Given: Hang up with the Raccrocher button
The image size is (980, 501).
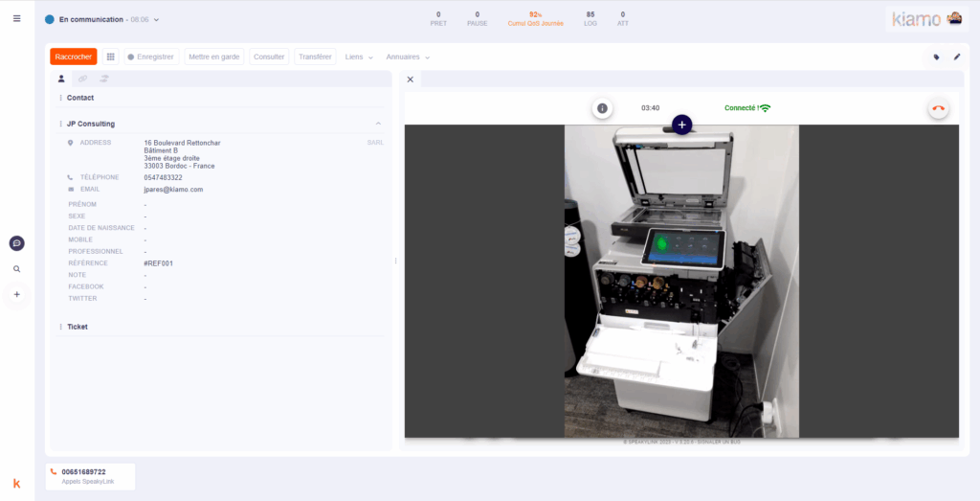Looking at the screenshot, I should [x=74, y=57].
